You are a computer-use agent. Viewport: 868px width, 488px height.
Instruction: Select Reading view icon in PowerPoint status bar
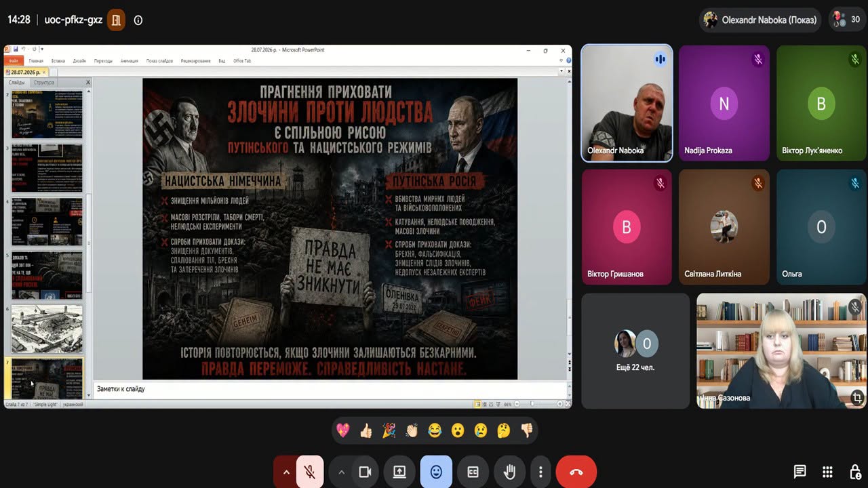491,404
